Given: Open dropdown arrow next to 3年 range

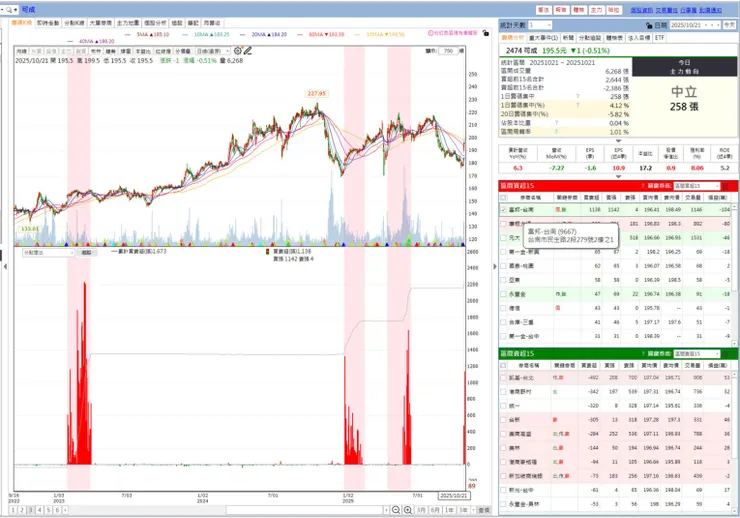Looking at the screenshot, I should coord(473,510).
